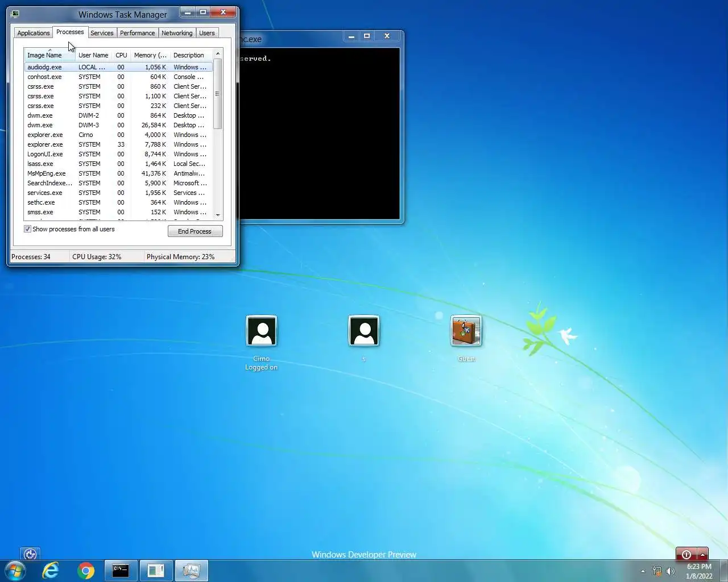Select csrss.exe row using 1,100 K
This screenshot has width=728, height=582.
tap(118, 96)
